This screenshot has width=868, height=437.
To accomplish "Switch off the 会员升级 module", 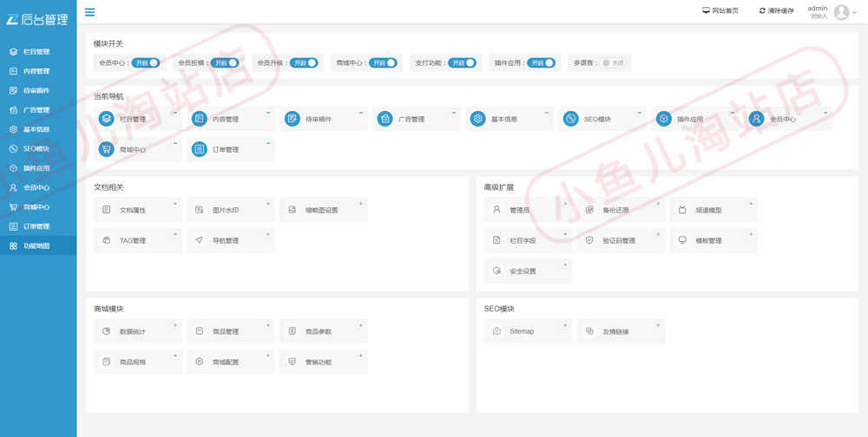I will 304,62.
